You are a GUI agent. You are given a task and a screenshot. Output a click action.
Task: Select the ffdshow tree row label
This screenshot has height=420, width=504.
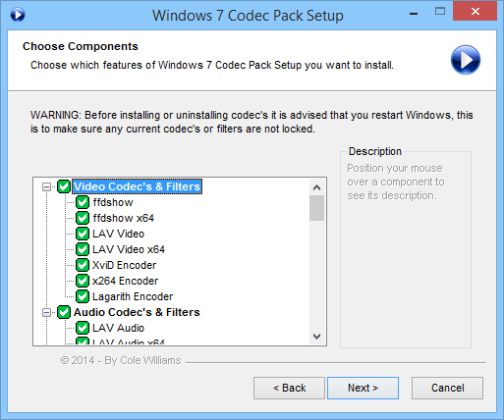(x=113, y=202)
